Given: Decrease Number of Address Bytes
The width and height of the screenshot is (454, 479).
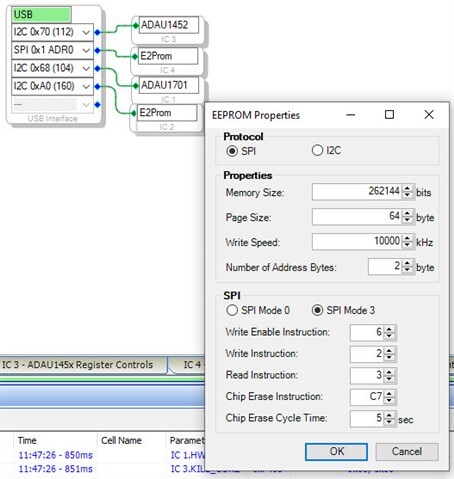Looking at the screenshot, I should pos(407,270).
